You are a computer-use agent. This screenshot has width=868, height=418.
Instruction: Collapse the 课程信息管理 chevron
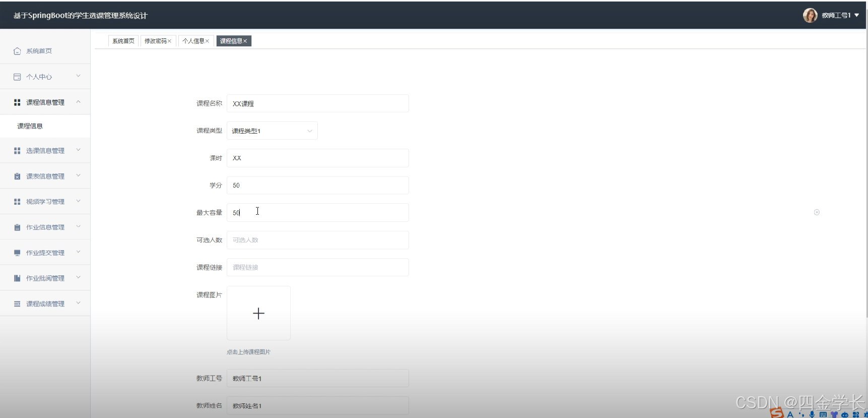[x=78, y=102]
